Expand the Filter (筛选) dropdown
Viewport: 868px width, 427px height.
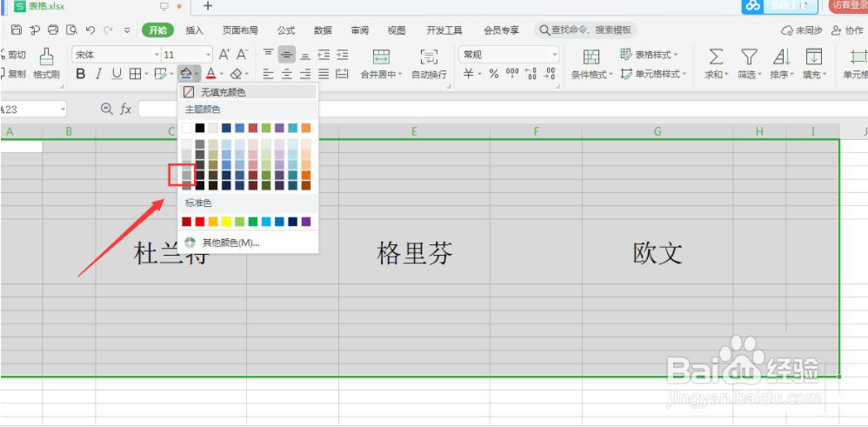click(x=759, y=74)
